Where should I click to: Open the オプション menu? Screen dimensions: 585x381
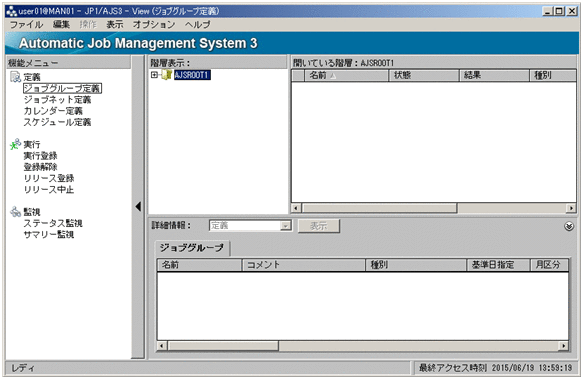[154, 25]
